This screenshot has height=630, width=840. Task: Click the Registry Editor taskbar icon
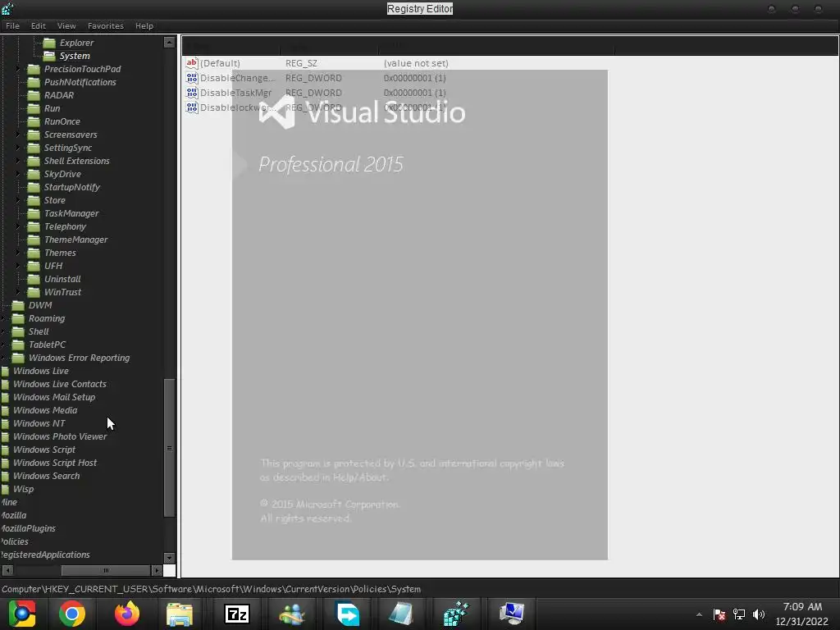[x=456, y=614]
